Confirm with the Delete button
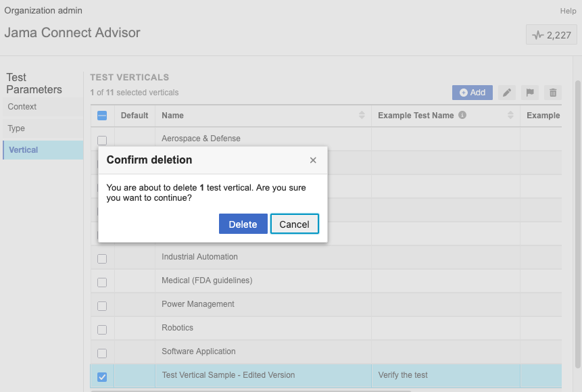Screen dimensions: 582x392 point(243,224)
